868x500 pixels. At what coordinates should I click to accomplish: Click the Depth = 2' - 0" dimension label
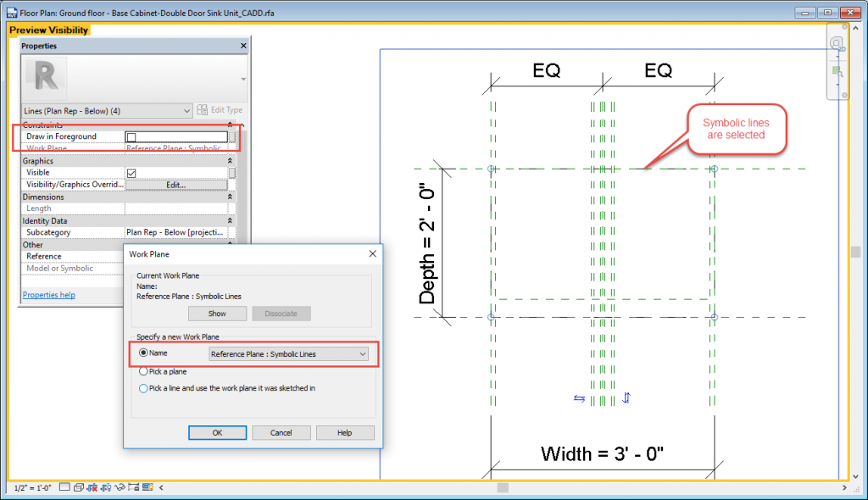coord(427,245)
